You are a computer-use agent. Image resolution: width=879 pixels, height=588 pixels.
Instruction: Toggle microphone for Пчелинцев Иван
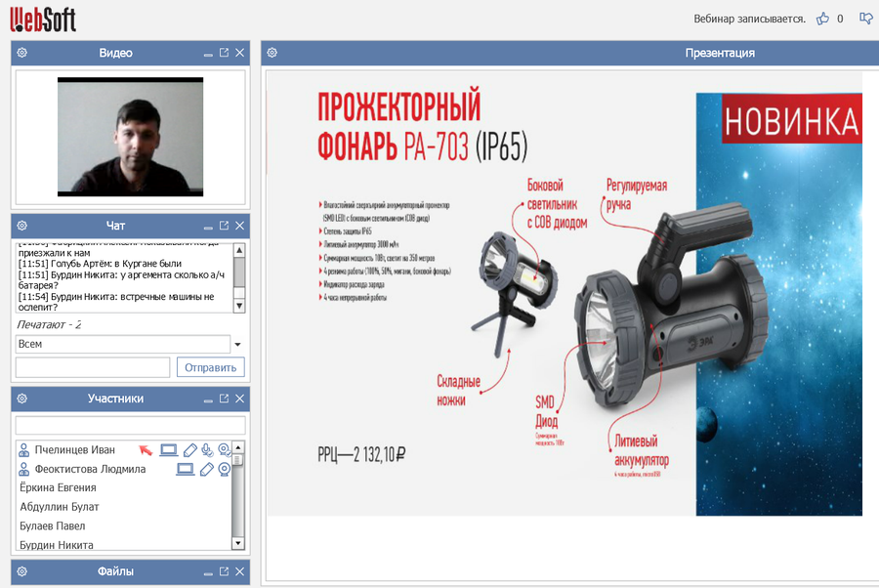(x=207, y=449)
